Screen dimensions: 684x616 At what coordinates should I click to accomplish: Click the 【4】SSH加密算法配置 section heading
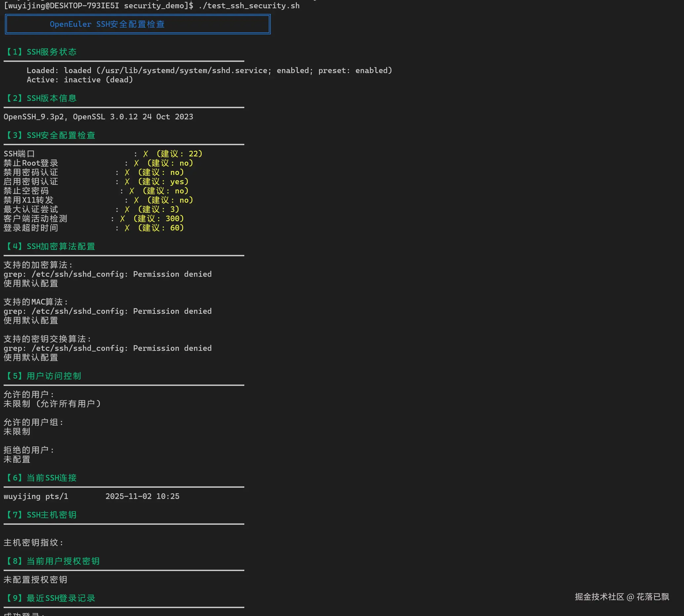click(x=50, y=246)
